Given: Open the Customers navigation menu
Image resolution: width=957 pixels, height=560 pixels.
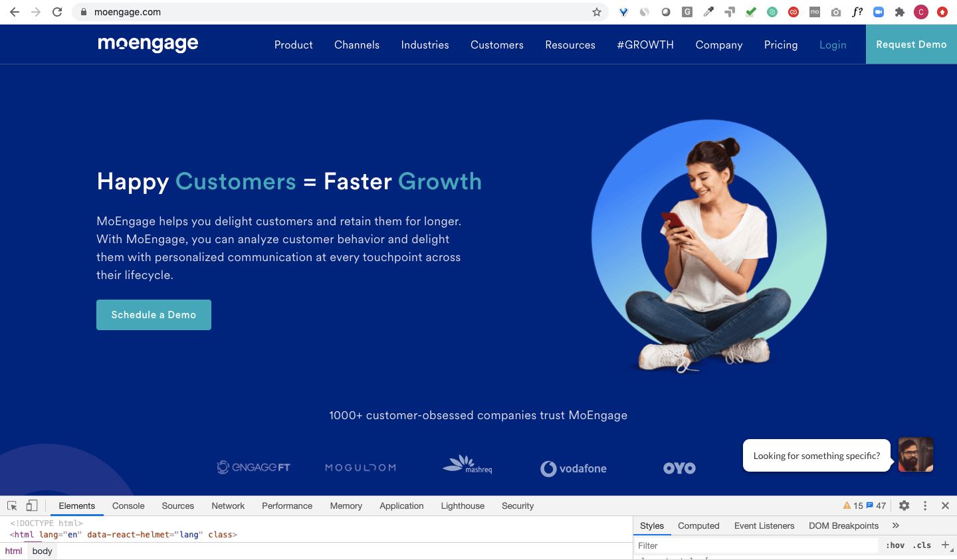Looking at the screenshot, I should click(x=497, y=45).
